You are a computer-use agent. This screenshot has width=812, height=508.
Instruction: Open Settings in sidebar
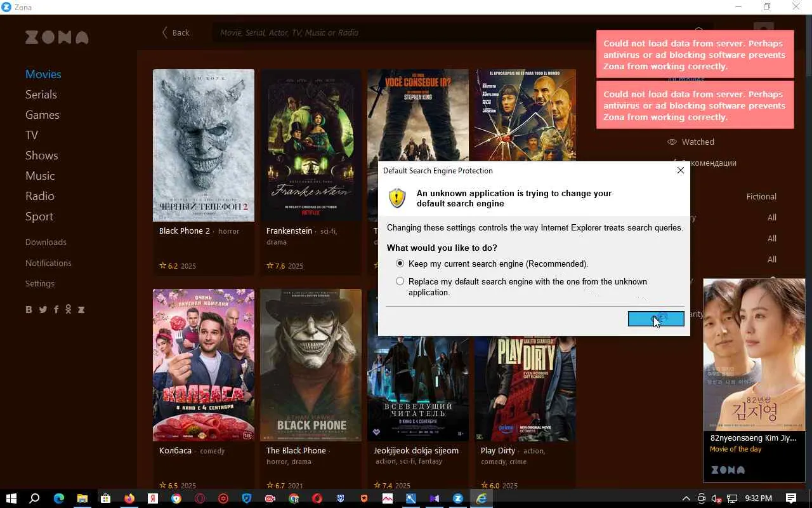tap(40, 283)
